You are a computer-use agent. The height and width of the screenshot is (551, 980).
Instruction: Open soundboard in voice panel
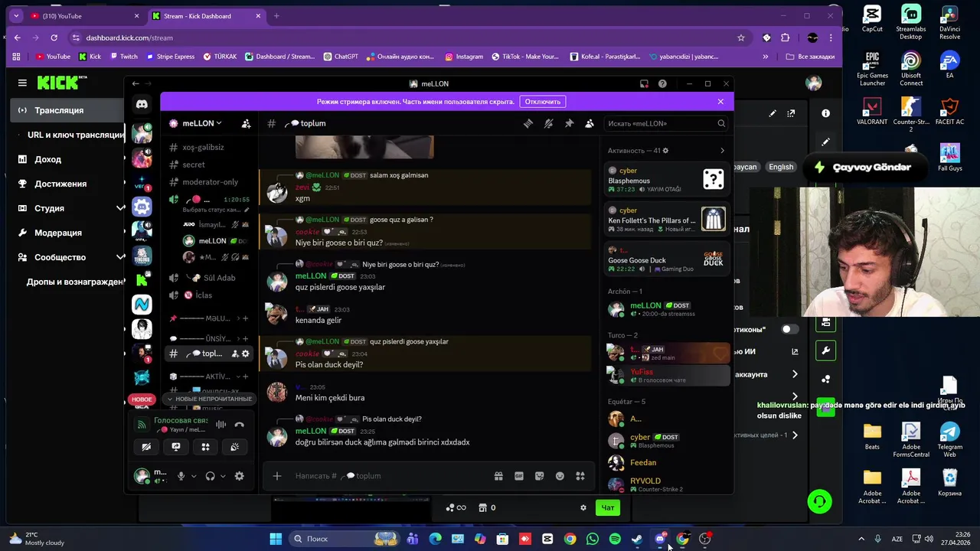(x=235, y=447)
